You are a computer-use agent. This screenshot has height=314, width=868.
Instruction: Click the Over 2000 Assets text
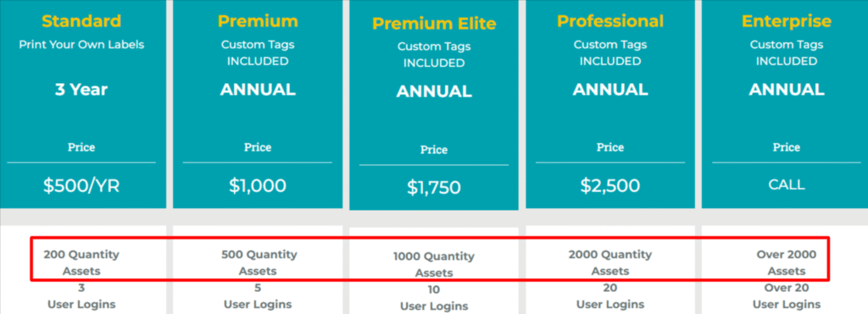click(787, 262)
